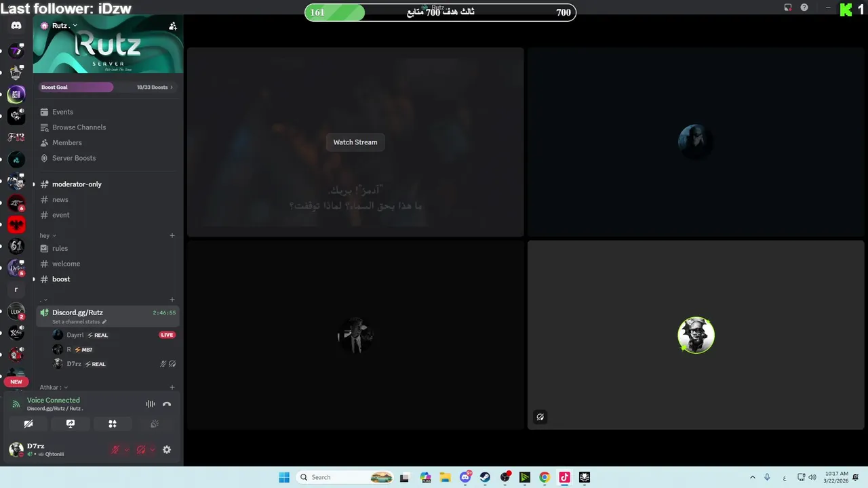Open Discord help question mark icon
The width and height of the screenshot is (868, 488).
coord(804,7)
